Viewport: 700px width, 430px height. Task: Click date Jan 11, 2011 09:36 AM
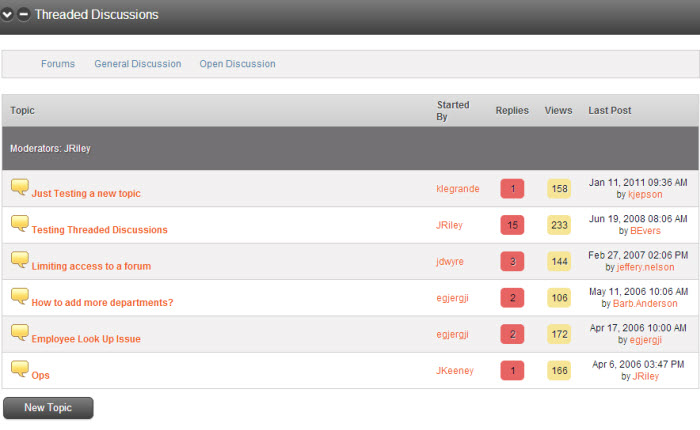(x=638, y=183)
